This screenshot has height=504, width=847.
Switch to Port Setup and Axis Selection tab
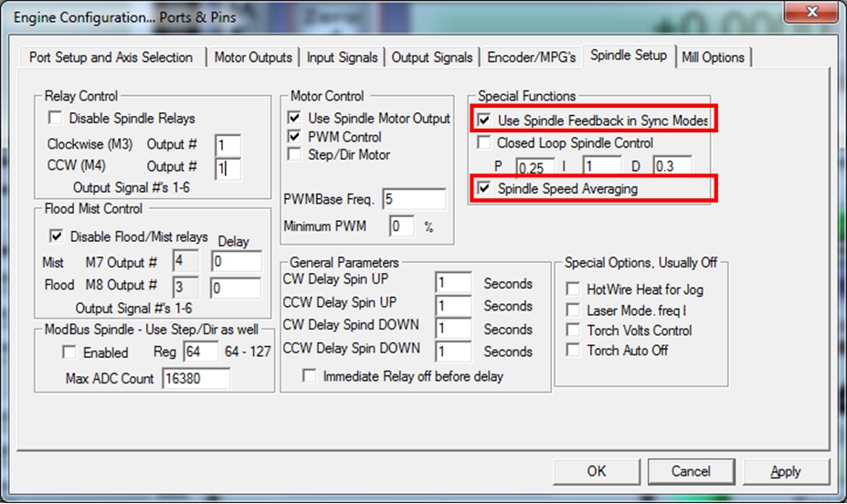(111, 57)
